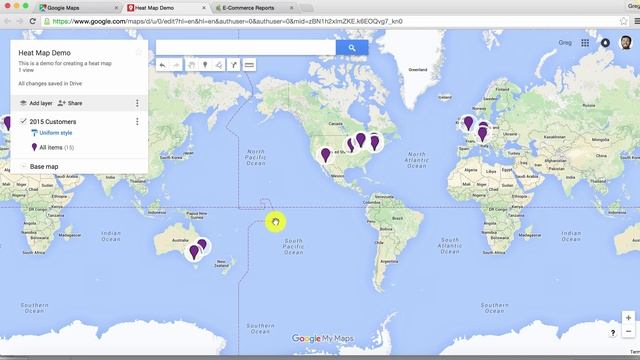Click the purple pin over the United Kingdom
The height and width of the screenshot is (360, 640).
click(x=469, y=123)
